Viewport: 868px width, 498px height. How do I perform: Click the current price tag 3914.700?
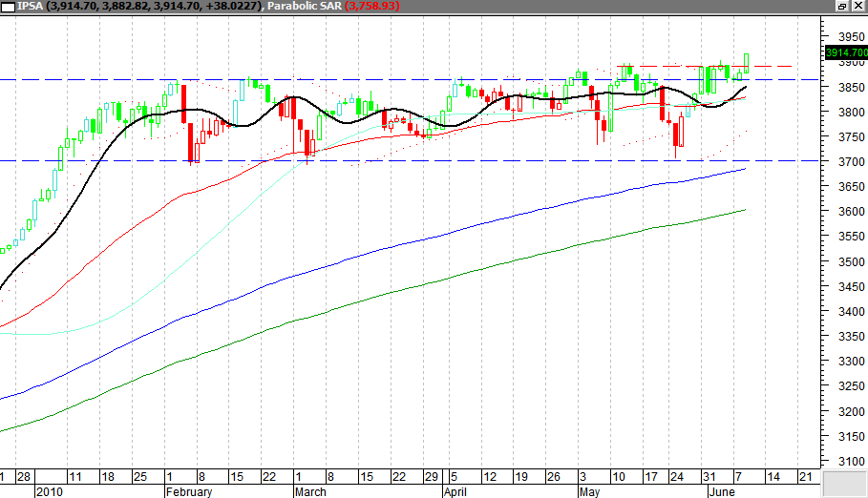846,52
